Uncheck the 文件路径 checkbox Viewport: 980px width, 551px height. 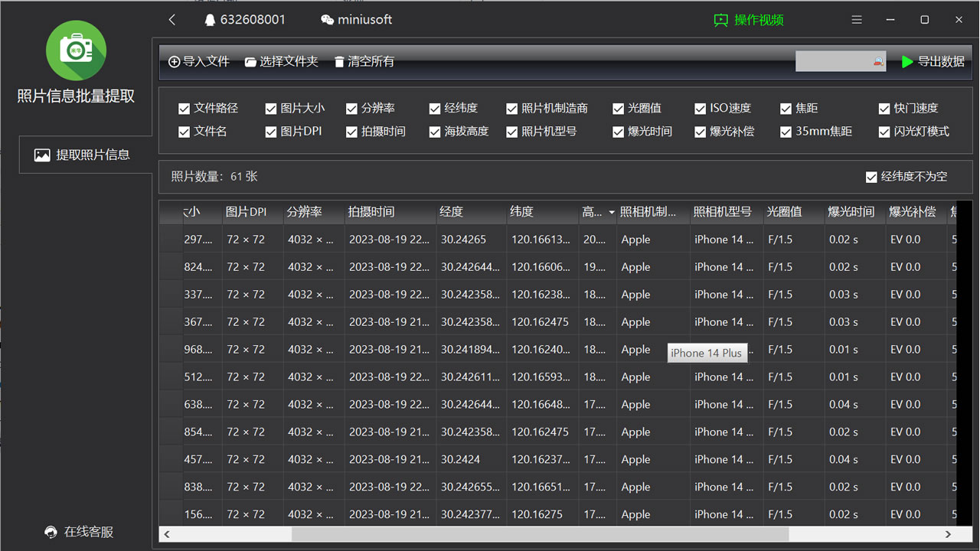184,108
